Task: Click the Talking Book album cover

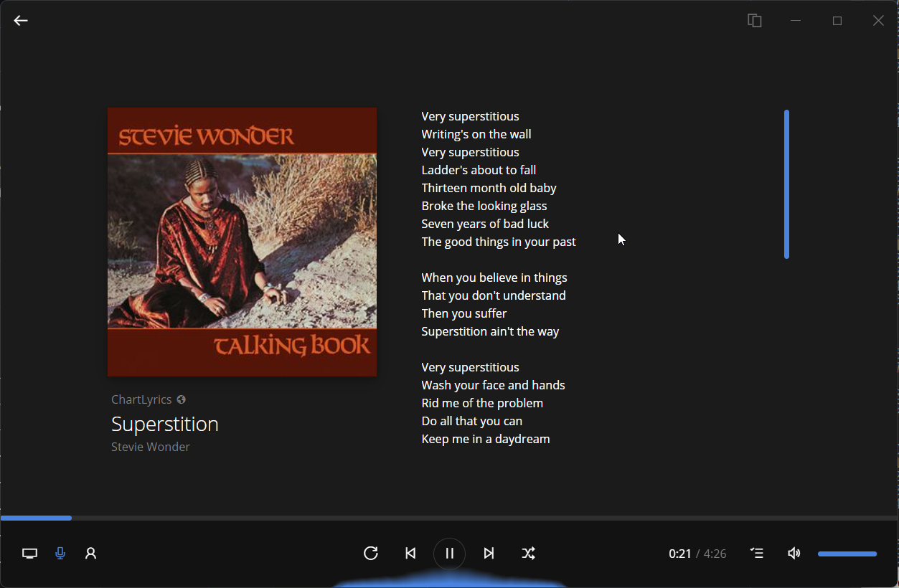Action: point(242,242)
